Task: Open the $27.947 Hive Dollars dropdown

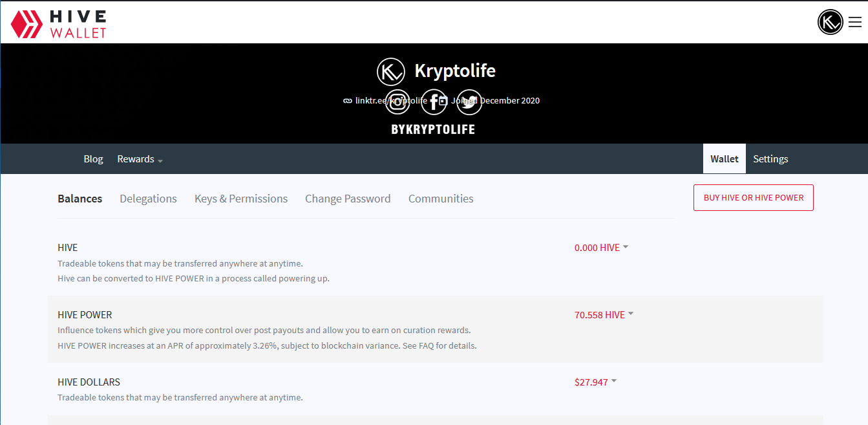Action: click(x=595, y=382)
